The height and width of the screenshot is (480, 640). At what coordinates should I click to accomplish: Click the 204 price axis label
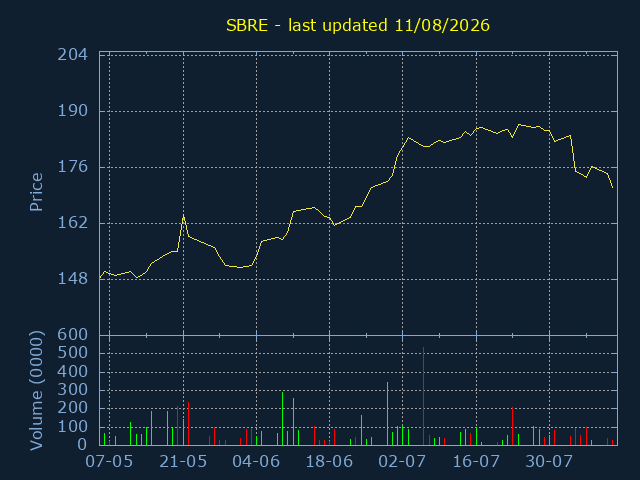(73, 55)
